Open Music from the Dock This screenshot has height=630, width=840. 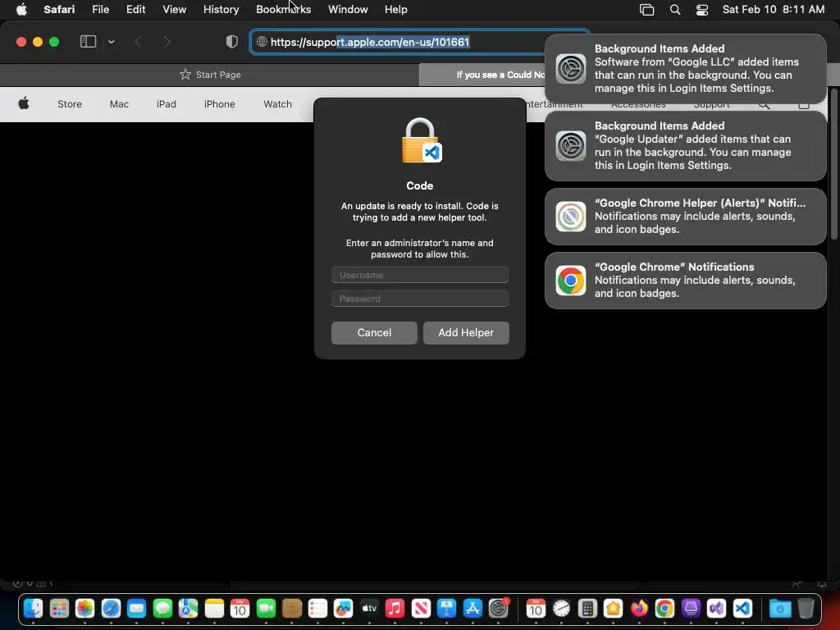[395, 609]
